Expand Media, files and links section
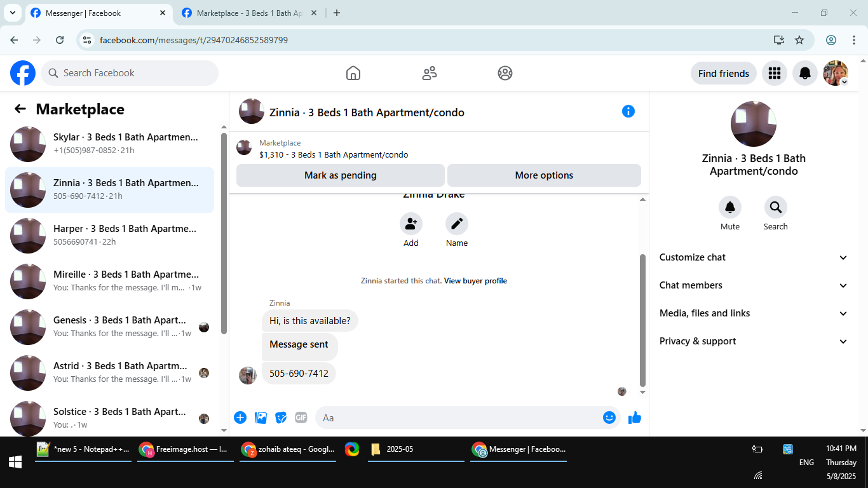 [754, 313]
